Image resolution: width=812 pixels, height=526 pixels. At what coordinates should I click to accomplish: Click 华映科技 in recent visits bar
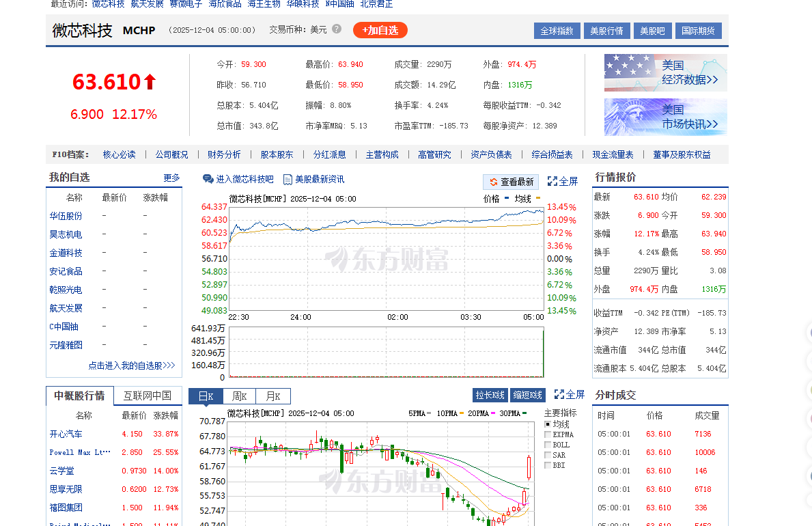click(303, 3)
